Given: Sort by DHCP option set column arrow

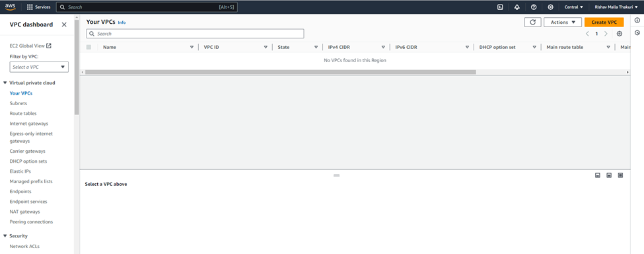Looking at the screenshot, I should [534, 47].
